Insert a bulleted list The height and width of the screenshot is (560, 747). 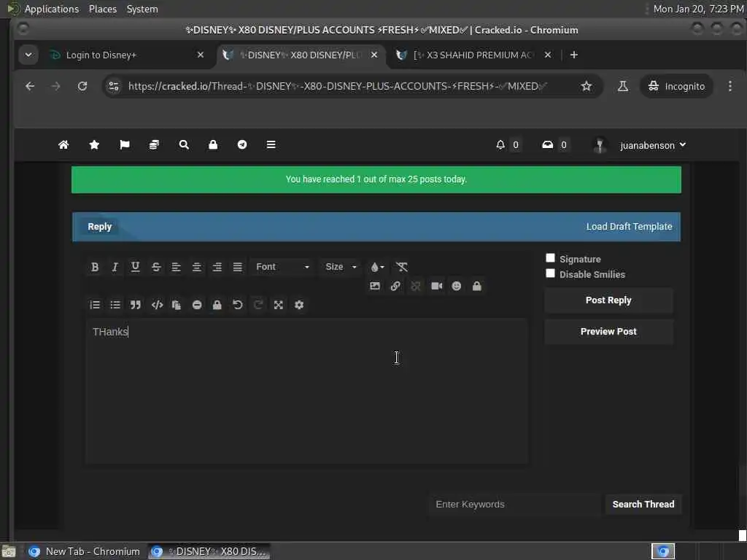click(x=115, y=306)
